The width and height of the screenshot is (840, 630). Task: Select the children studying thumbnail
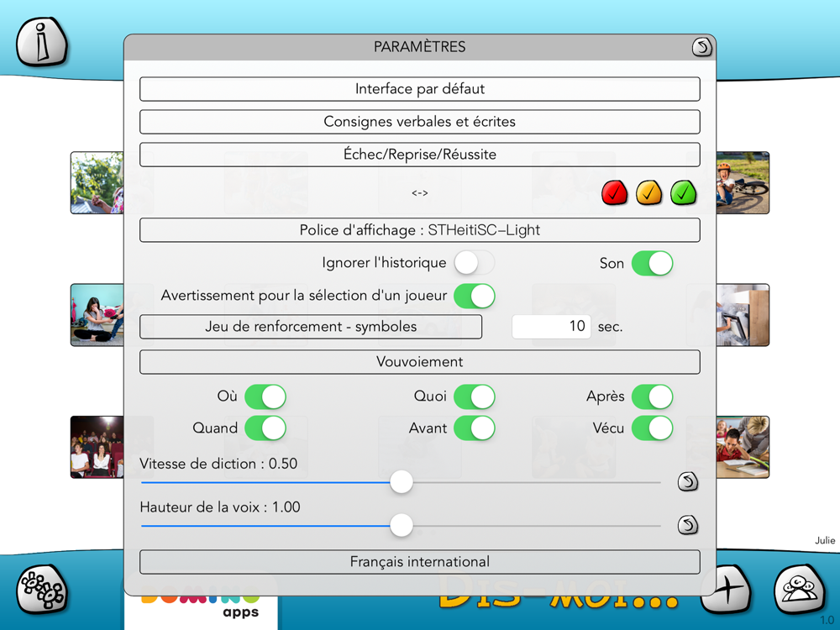(743, 447)
